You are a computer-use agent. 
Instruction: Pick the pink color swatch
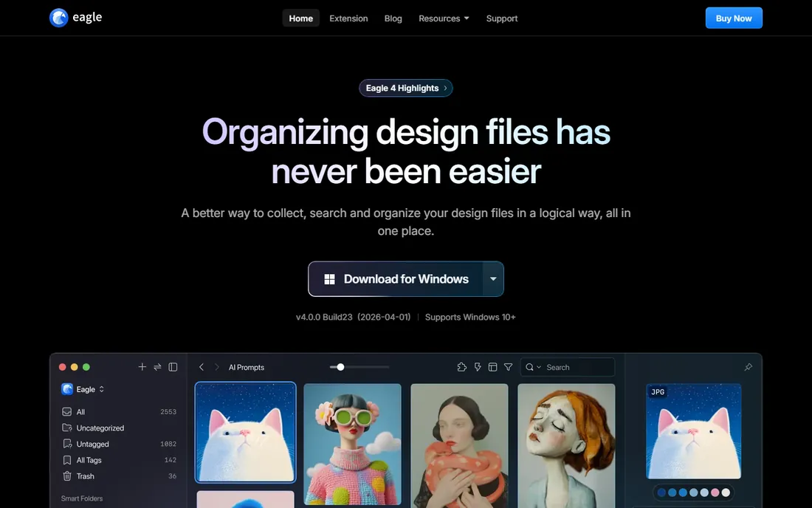tap(715, 492)
